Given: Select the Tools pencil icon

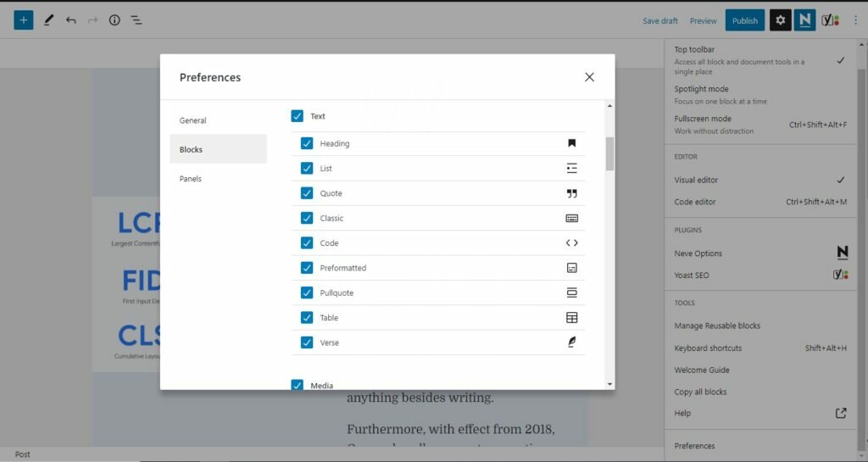Looking at the screenshot, I should (48, 20).
